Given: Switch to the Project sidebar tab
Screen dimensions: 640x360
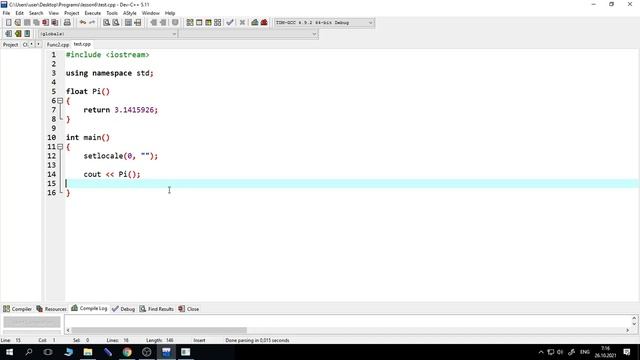Looking at the screenshot, I should pyautogui.click(x=11, y=44).
